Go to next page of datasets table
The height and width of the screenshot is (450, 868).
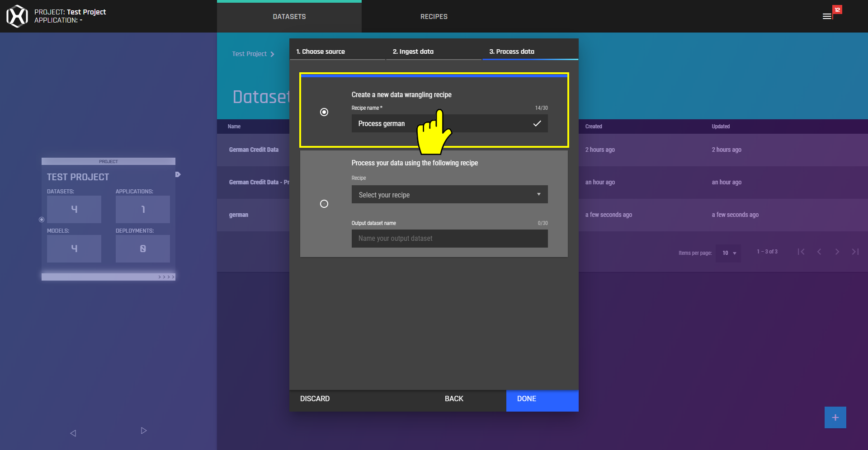837,252
